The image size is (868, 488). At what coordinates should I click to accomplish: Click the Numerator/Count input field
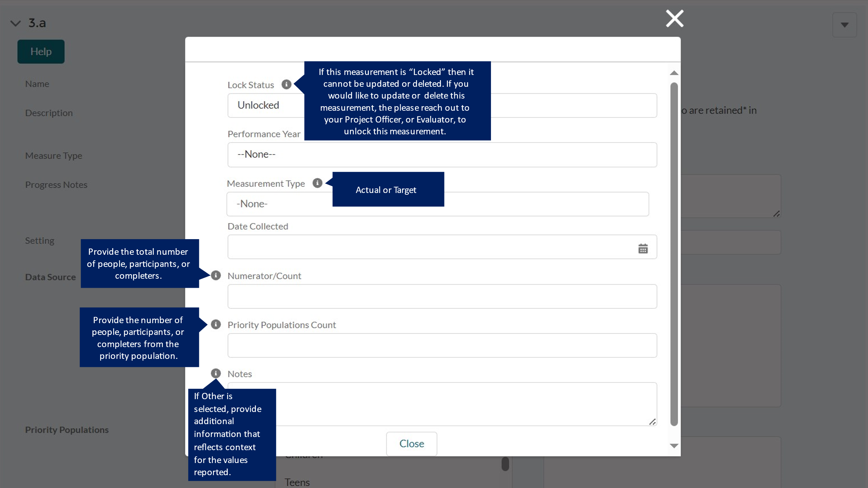[x=442, y=296]
